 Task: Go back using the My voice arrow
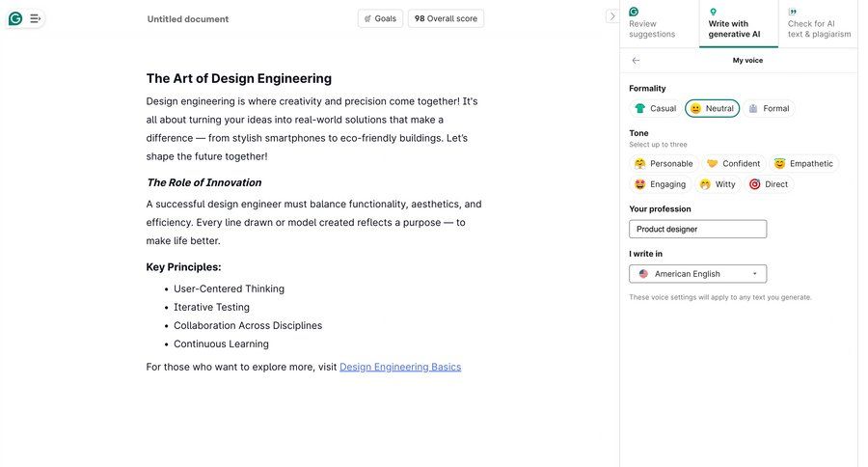coord(636,61)
